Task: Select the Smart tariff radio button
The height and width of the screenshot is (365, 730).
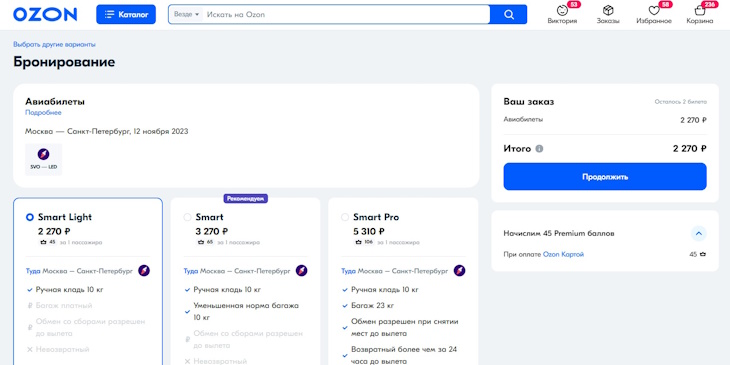Action: pos(188,217)
